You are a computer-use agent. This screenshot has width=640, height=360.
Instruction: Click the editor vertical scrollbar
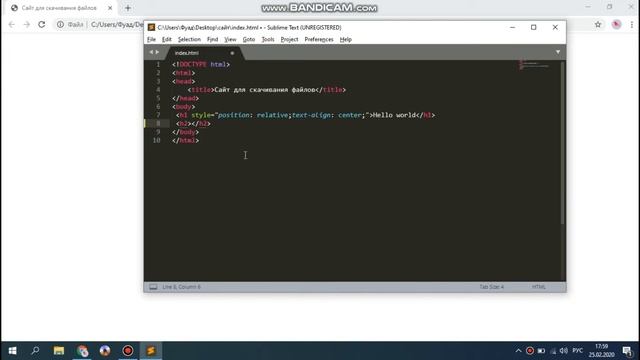pyautogui.click(x=562, y=143)
